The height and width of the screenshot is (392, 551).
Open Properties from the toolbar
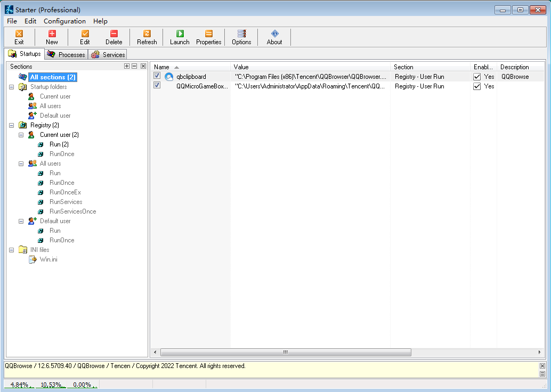[x=208, y=34]
